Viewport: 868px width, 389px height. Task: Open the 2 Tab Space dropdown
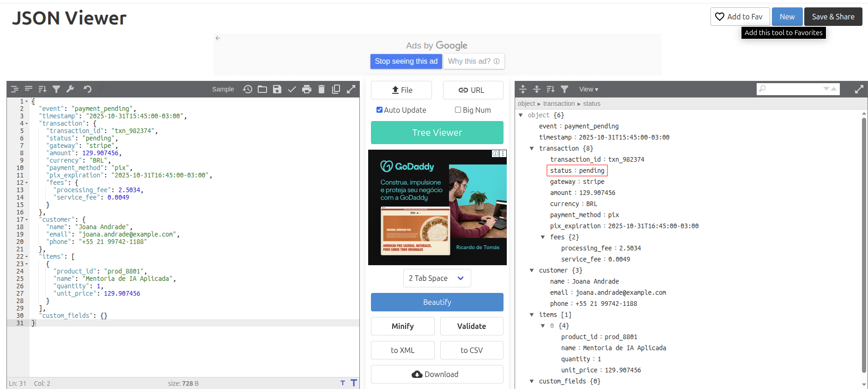coord(437,278)
